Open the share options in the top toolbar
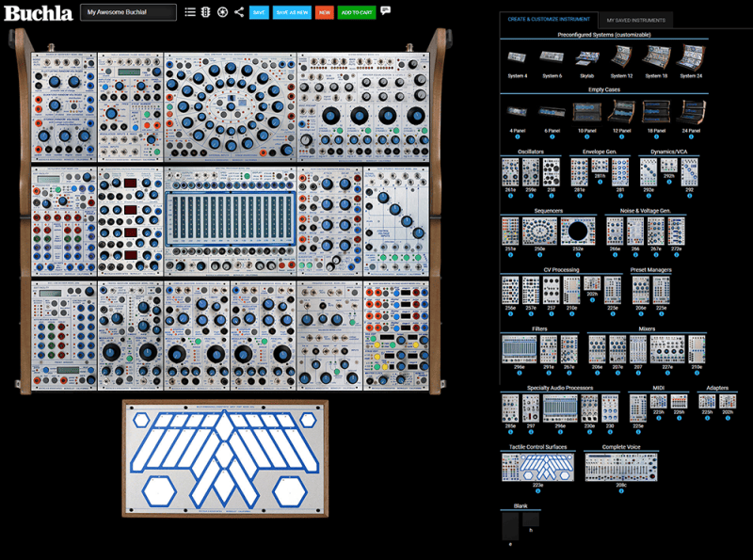The image size is (753, 560). pos(239,12)
